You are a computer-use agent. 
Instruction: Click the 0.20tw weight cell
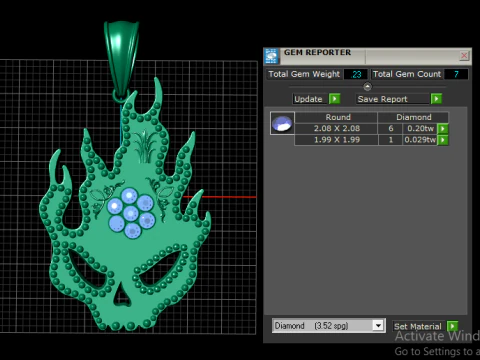tap(420, 129)
